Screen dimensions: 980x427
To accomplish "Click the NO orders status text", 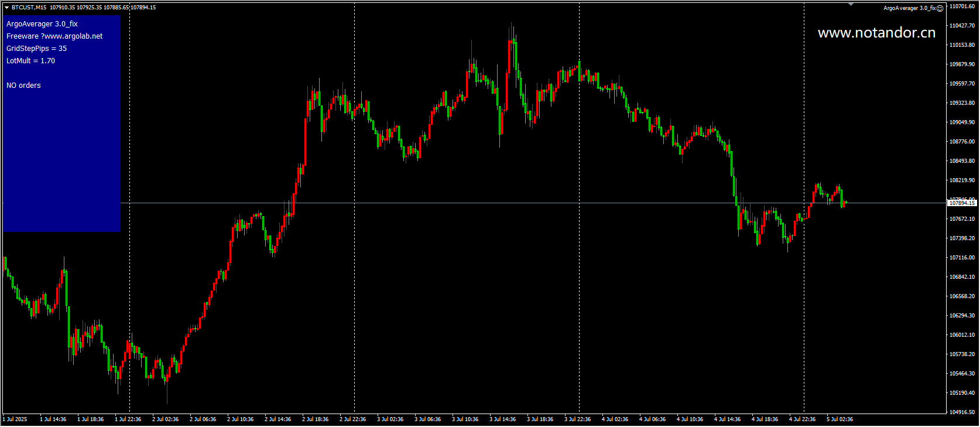I will (23, 86).
